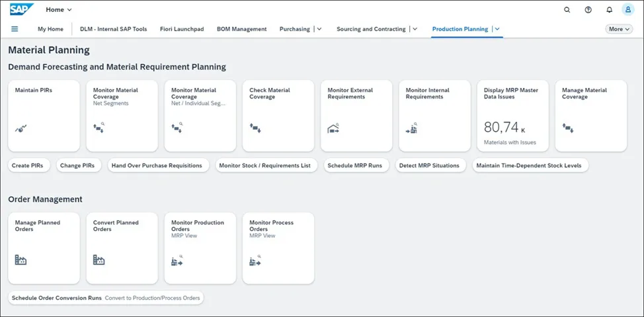Click the Schedule MRP Runs button
Viewport: 644px width, 317px height.
[x=358, y=165]
